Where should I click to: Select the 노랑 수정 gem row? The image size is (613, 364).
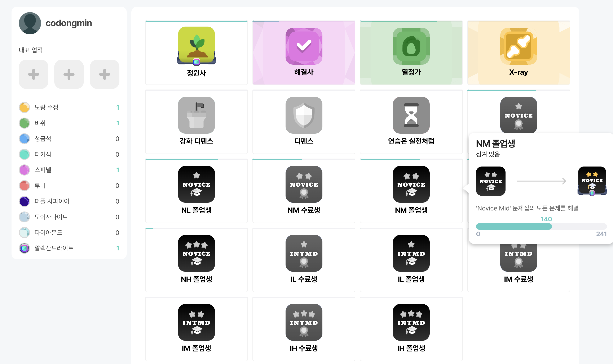point(69,108)
